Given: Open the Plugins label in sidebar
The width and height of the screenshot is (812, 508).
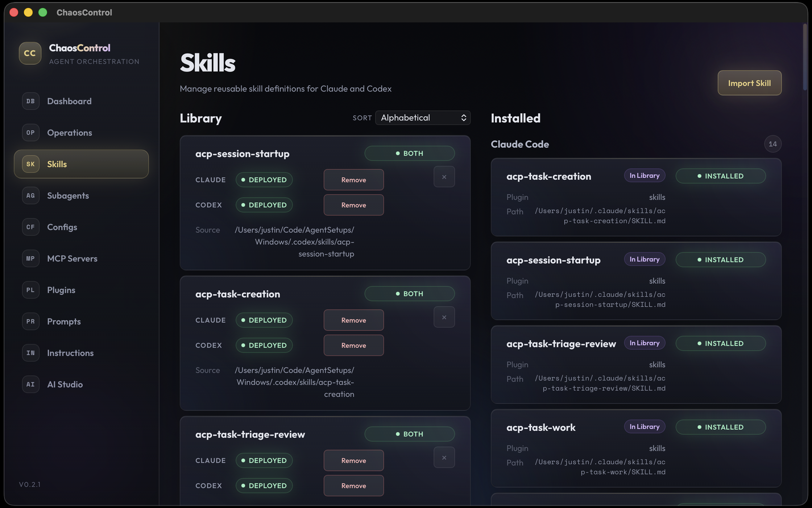Looking at the screenshot, I should click(61, 290).
